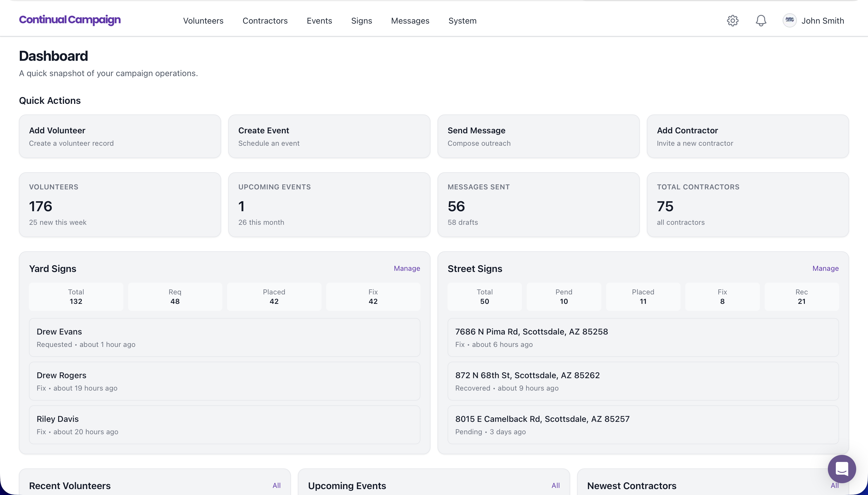Click the Continual Campaign logo
This screenshot has height=495, width=868.
pyautogui.click(x=70, y=20)
